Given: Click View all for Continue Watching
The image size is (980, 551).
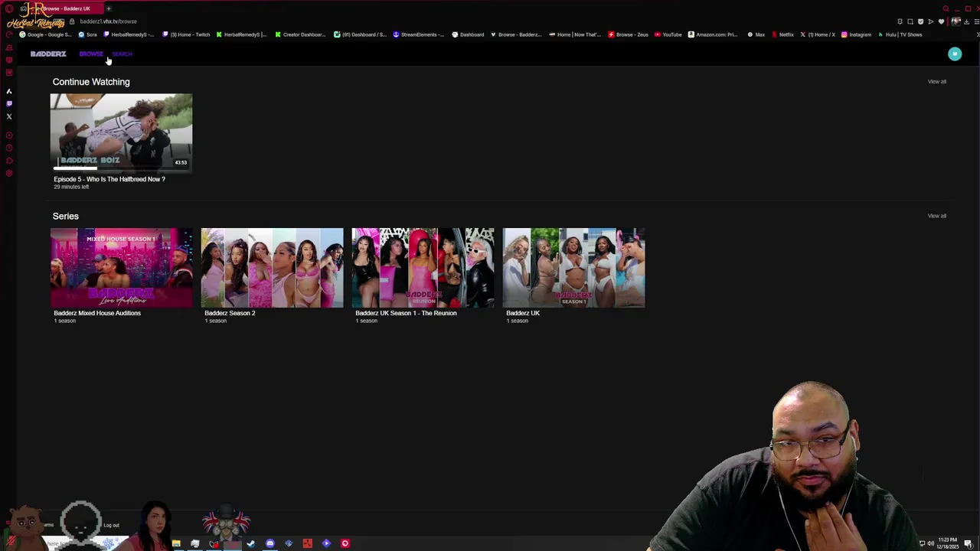Looking at the screenshot, I should coord(937,81).
